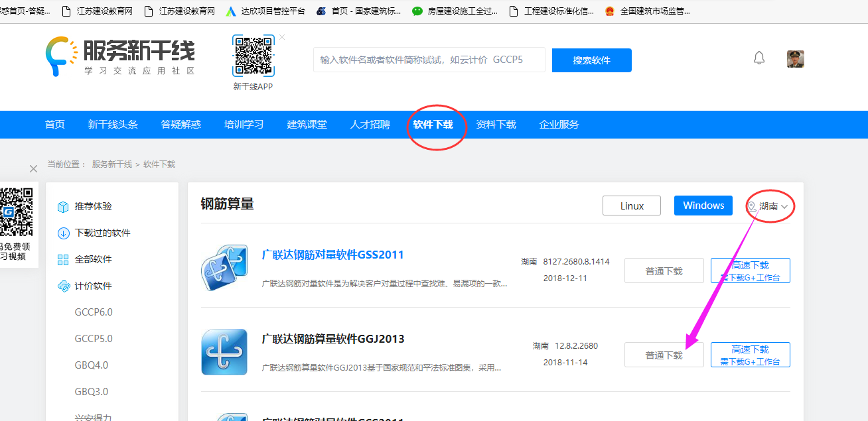Select GCCP6.0 in the sidebar
This screenshot has height=421, width=868.
click(x=94, y=312)
